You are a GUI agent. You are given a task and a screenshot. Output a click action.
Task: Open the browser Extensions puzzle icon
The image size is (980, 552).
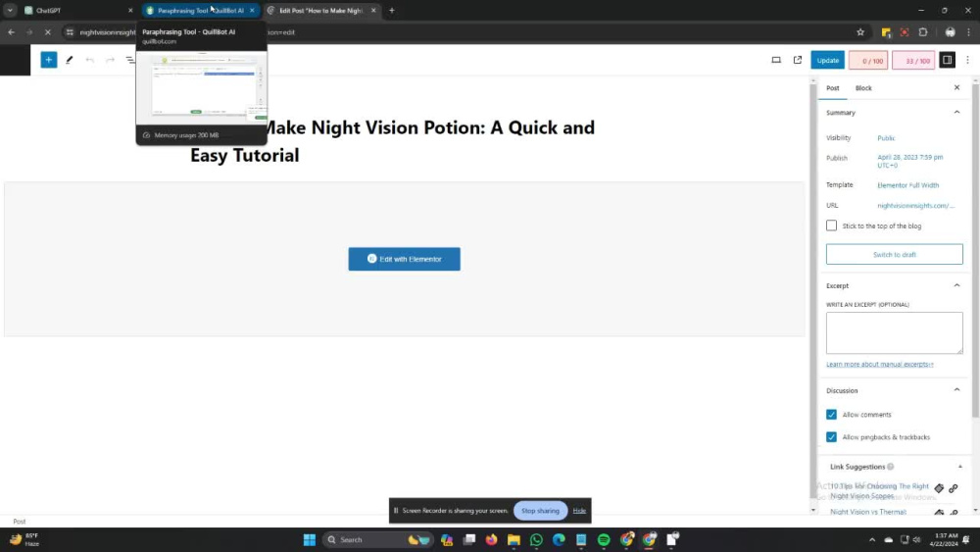tap(923, 32)
